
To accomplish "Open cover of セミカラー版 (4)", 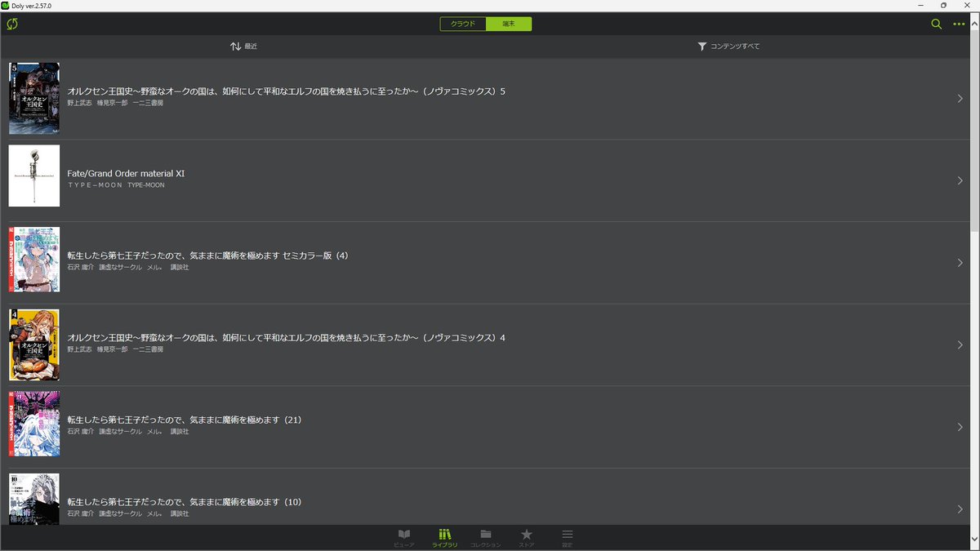I will 34,260.
